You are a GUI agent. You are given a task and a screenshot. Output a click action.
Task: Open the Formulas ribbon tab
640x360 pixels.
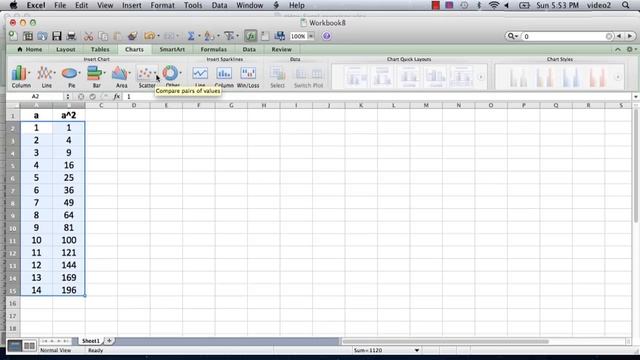213,49
